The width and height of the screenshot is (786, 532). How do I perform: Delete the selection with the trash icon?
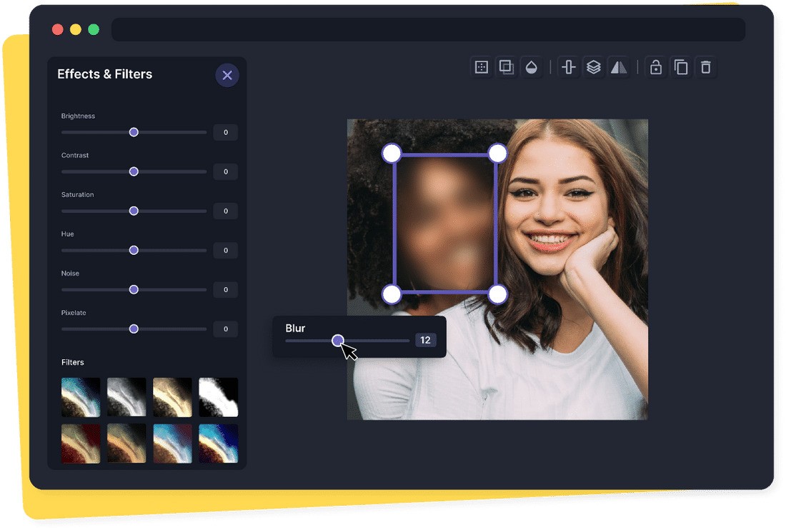[706, 67]
